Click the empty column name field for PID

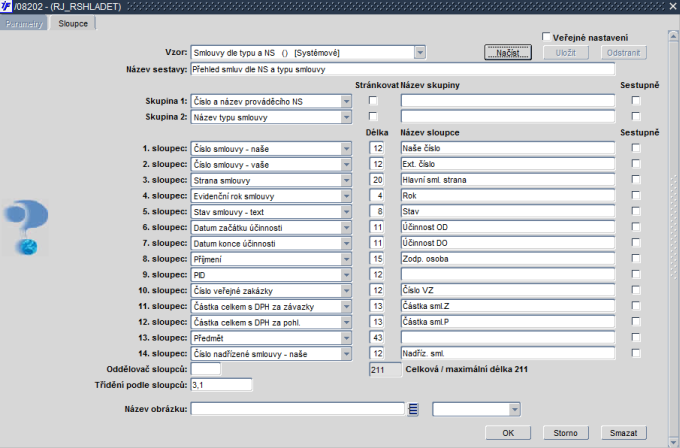tap(508, 274)
